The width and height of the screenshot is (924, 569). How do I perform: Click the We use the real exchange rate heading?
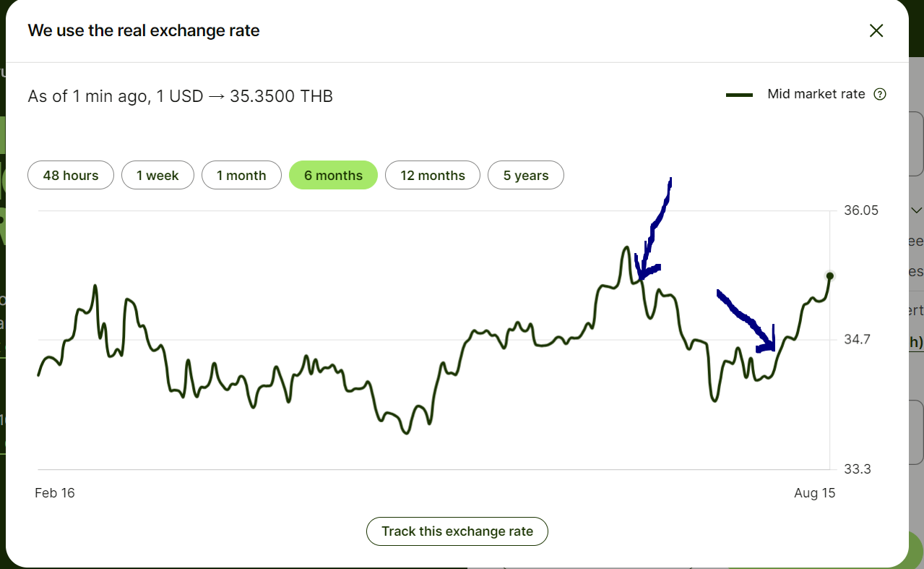click(x=144, y=30)
